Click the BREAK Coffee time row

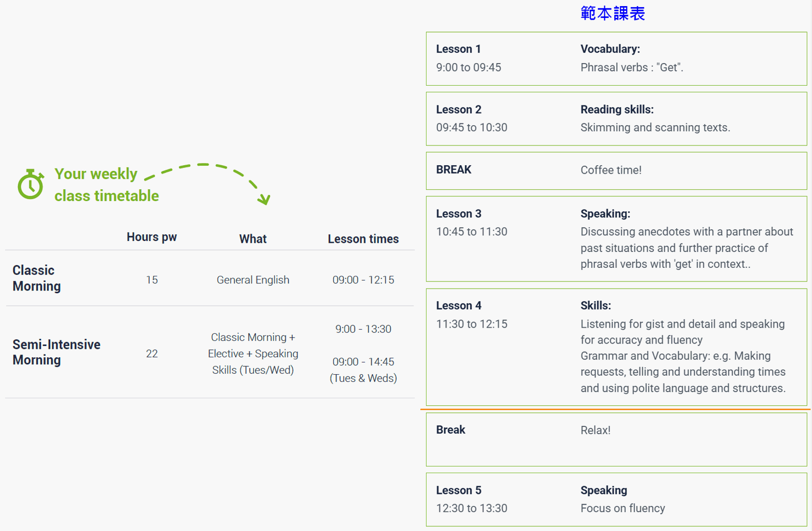coord(616,170)
